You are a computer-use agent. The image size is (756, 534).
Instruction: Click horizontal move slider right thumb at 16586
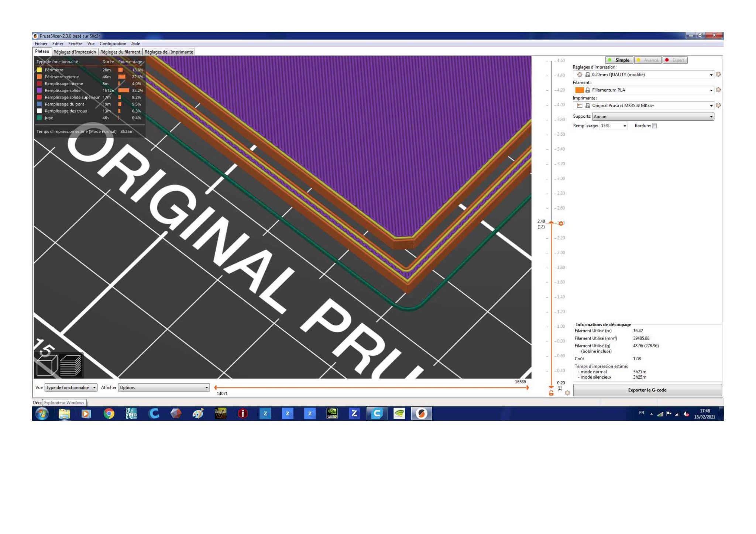[527, 387]
